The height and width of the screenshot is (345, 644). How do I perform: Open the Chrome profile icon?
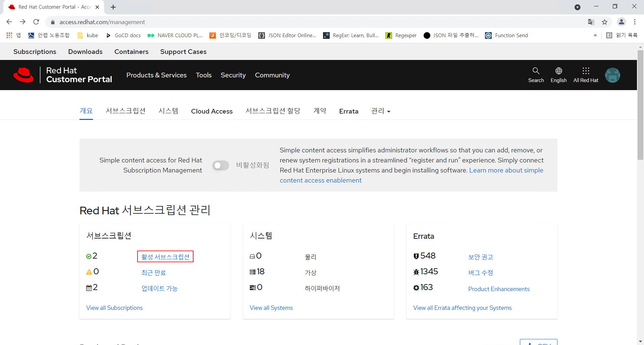[x=621, y=22]
